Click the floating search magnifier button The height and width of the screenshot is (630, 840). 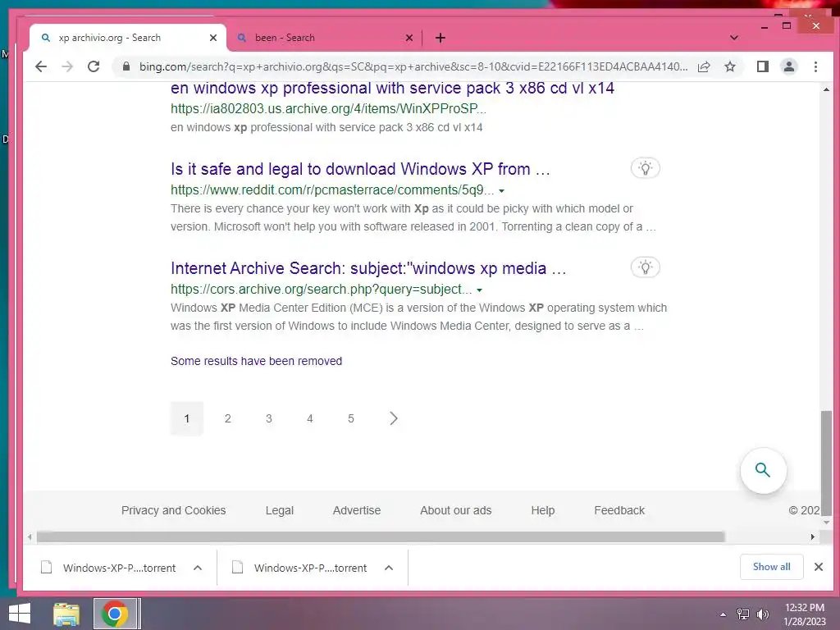pyautogui.click(x=763, y=470)
